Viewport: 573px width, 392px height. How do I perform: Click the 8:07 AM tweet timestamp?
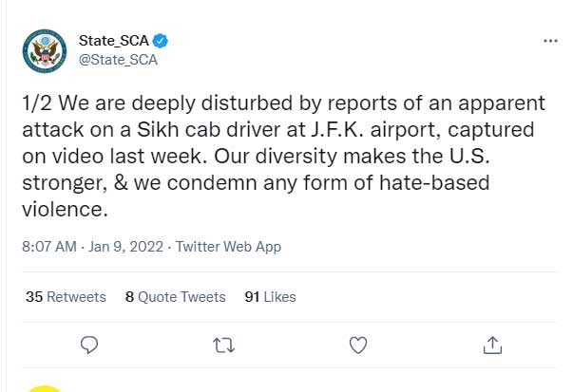coord(48,247)
